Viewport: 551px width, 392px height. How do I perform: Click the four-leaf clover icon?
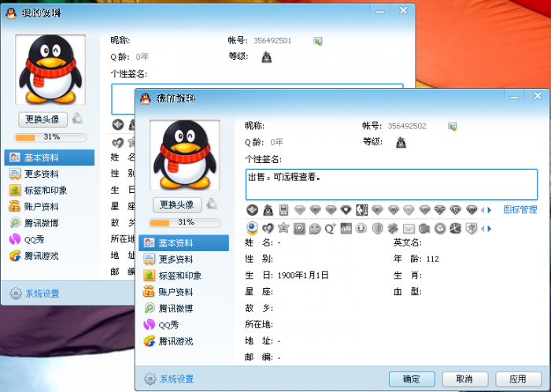pyautogui.click(x=393, y=228)
